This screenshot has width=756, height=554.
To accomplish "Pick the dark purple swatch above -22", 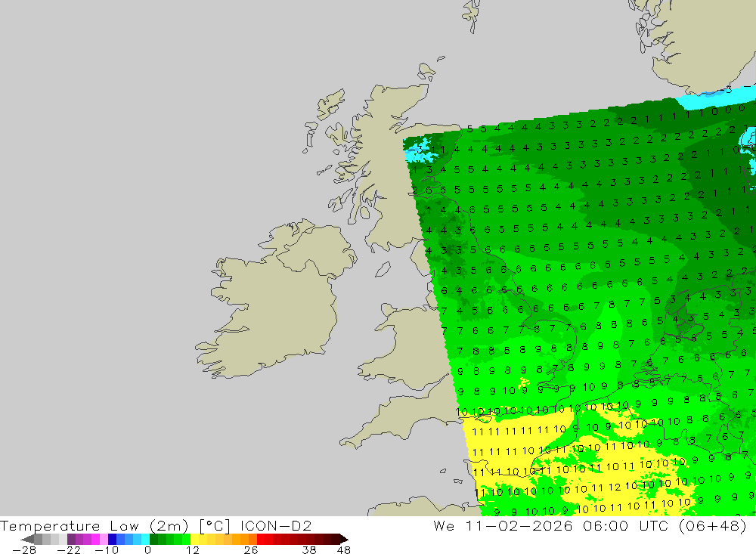I will point(71,540).
